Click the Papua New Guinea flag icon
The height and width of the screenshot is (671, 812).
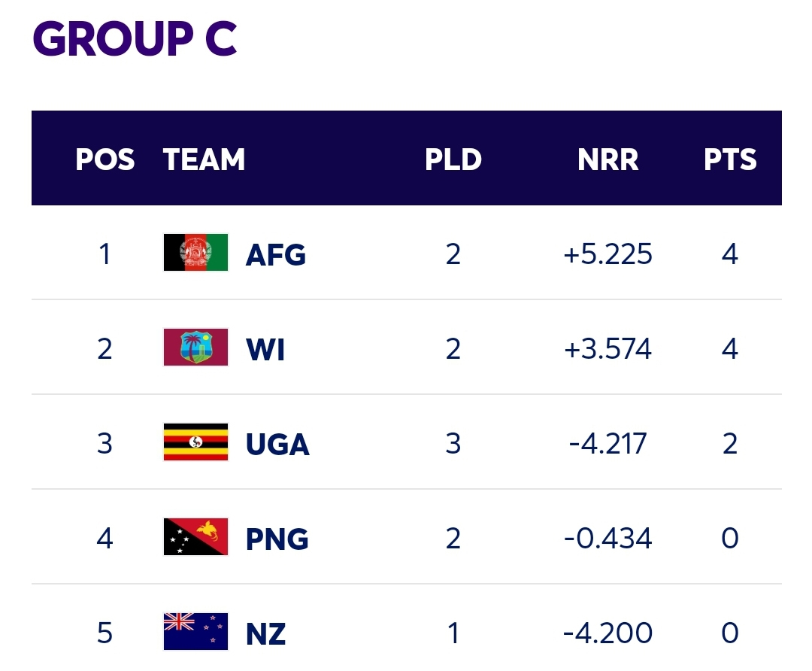[195, 537]
